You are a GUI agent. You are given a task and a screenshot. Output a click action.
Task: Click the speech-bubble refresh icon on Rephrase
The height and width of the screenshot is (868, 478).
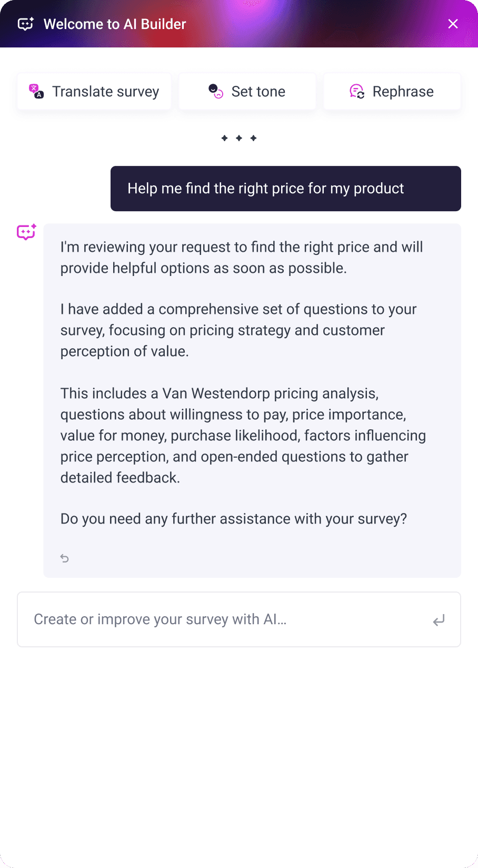(x=357, y=91)
